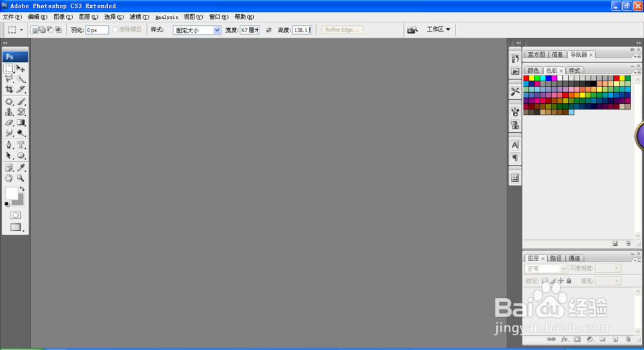Image resolution: width=644 pixels, height=350 pixels.
Task: Open the Actions panel dock icon
Action: 515,72
